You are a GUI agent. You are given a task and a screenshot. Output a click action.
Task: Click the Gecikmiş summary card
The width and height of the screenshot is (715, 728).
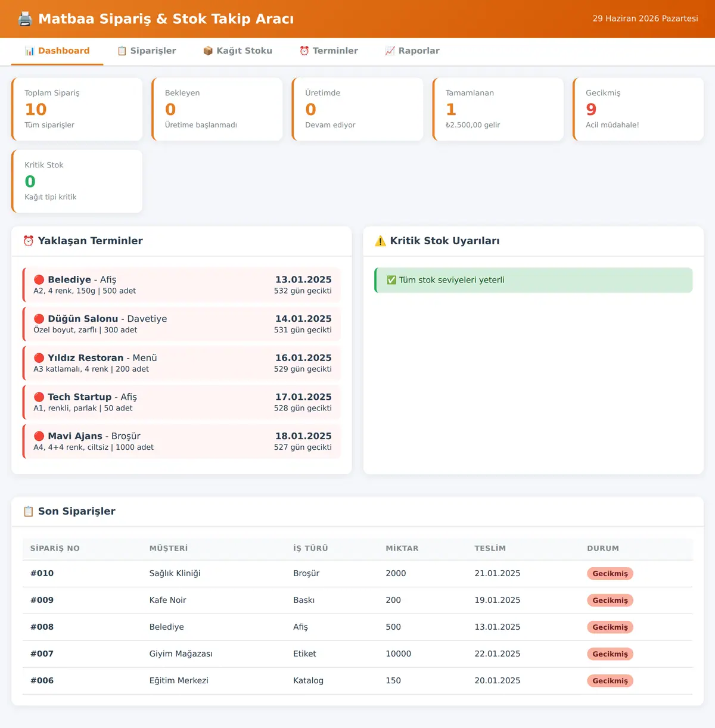coord(638,110)
